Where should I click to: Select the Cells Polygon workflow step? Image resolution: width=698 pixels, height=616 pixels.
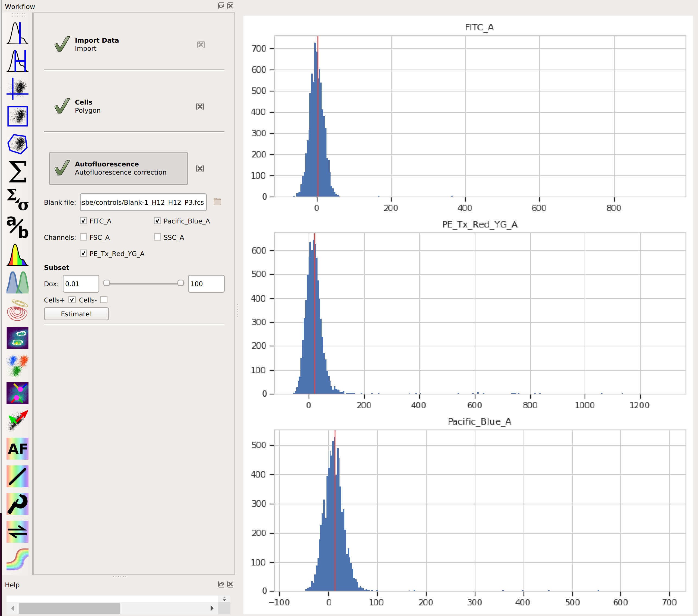click(118, 106)
